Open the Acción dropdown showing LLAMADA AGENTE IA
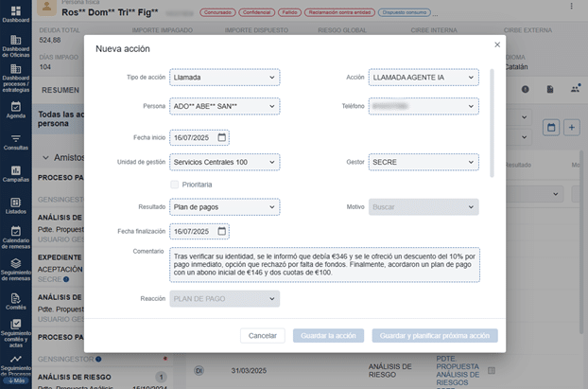This screenshot has height=389, width=588. [424, 78]
